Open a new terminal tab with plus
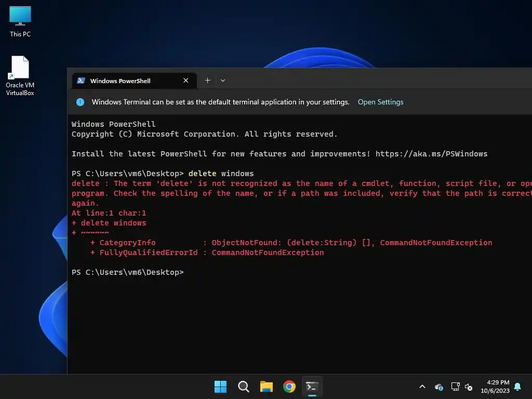The width and height of the screenshot is (532, 399). point(207,81)
